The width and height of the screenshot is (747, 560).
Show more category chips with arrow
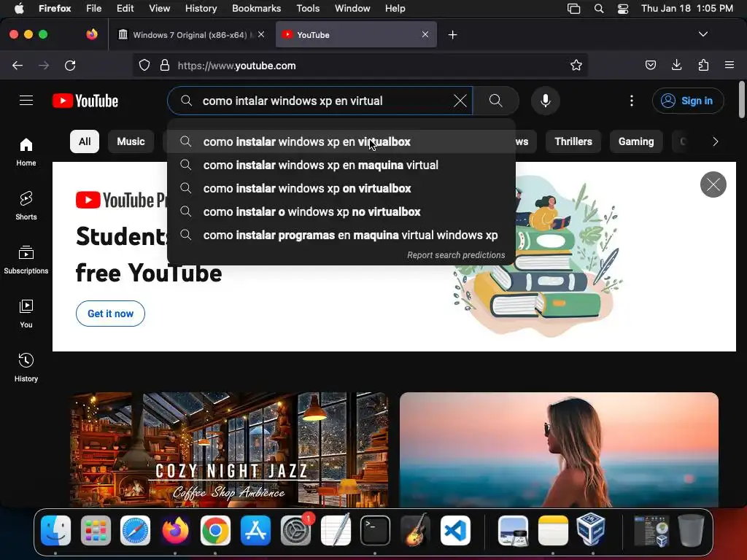[x=715, y=141]
